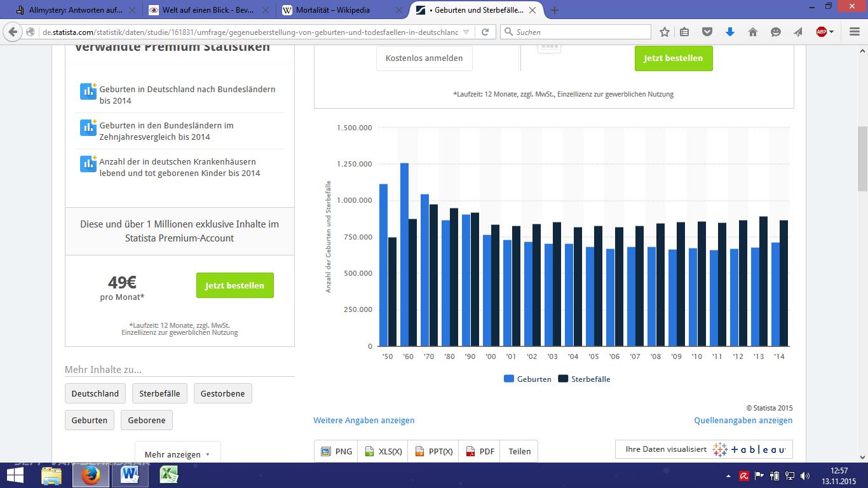This screenshot has height=488, width=868.
Task: Reload the current page
Action: click(485, 32)
